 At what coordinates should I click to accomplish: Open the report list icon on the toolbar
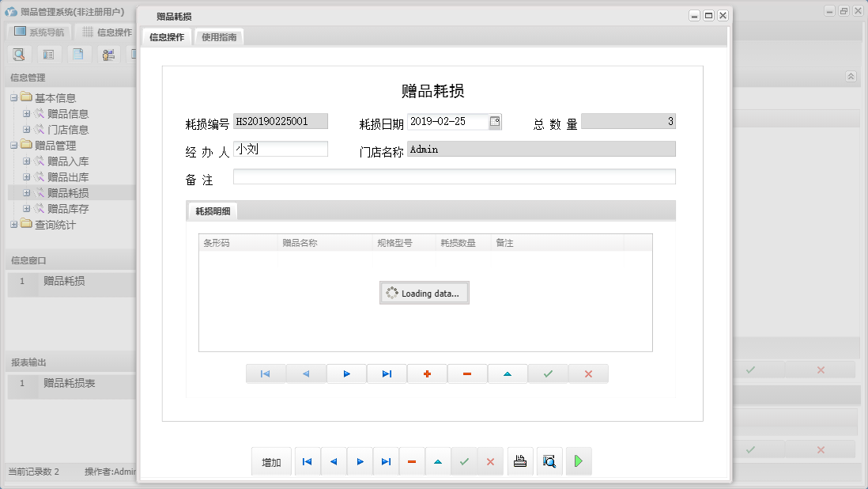point(49,54)
